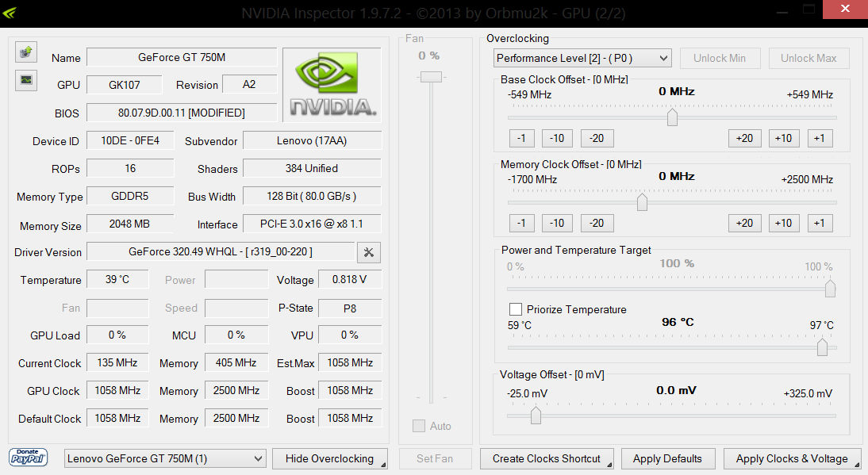Image resolution: width=868 pixels, height=475 pixels.
Task: Open the Lenovo GeForce GT 750M GPU selector
Action: click(x=165, y=458)
